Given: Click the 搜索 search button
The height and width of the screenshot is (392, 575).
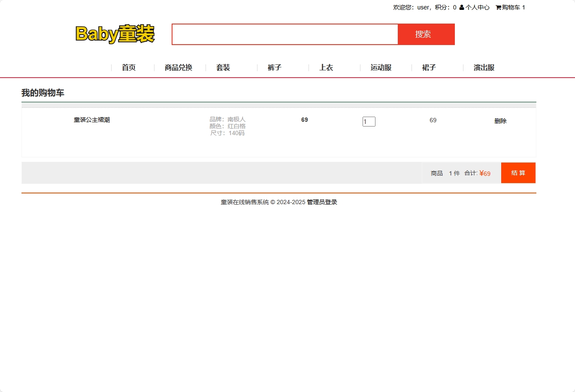Looking at the screenshot, I should pos(426,34).
